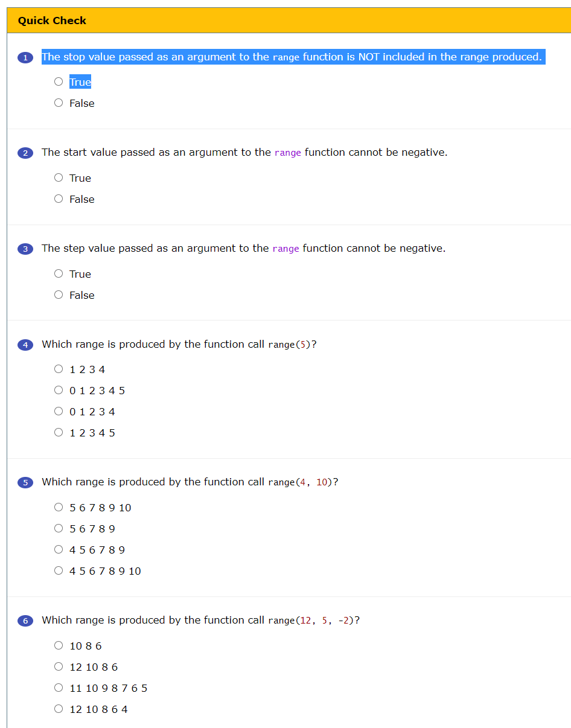Viewport: 571px width, 728px height.
Task: Click the number 2 question badge
Action: pos(25,153)
